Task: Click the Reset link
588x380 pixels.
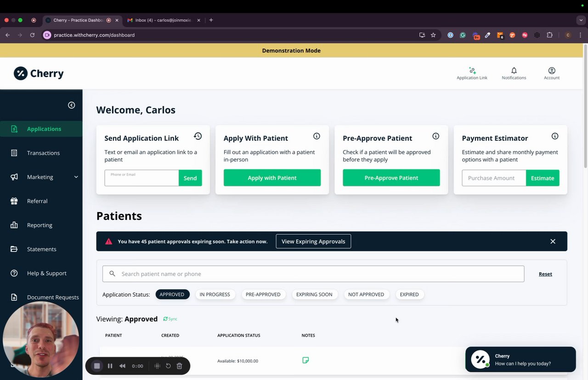Action: (x=545, y=274)
